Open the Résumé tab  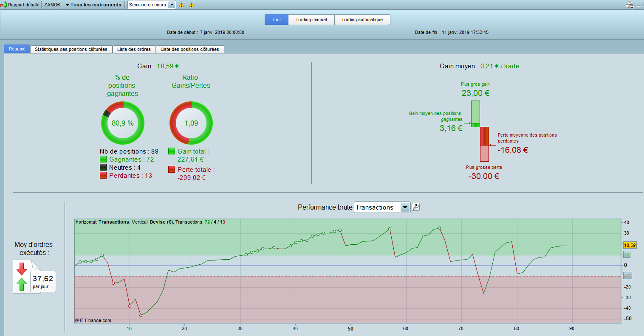click(x=17, y=49)
